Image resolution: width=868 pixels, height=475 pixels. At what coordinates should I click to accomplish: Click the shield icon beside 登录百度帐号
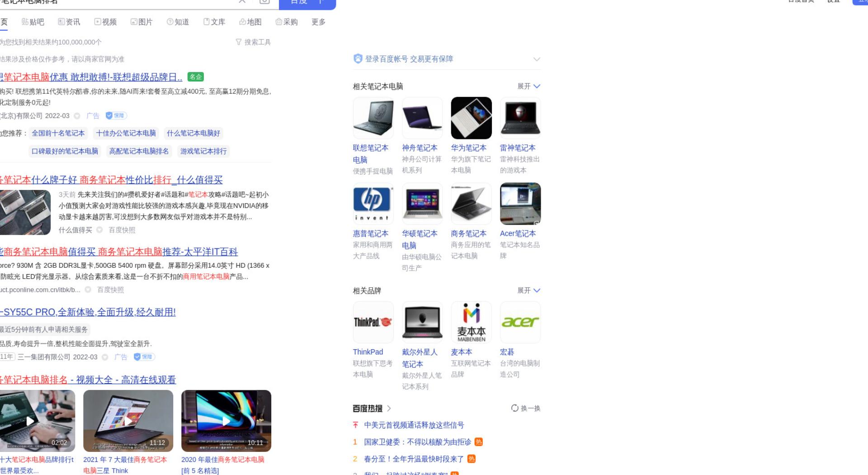358,59
